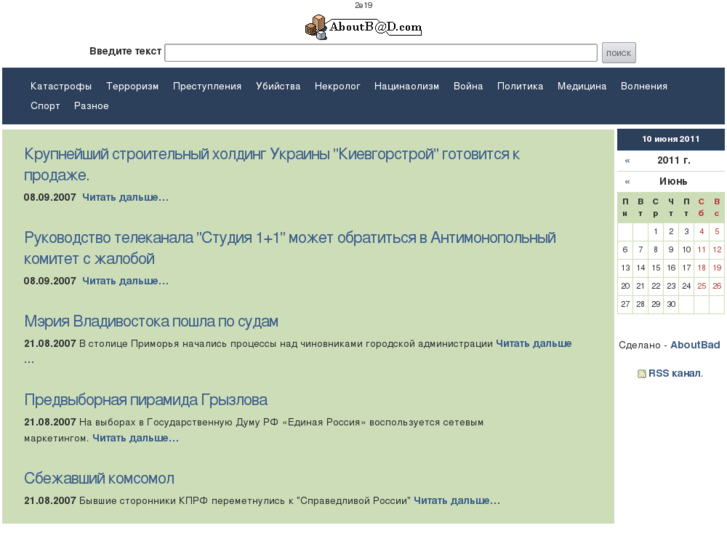Open the RSS канал link
727x545 pixels.
click(x=675, y=373)
